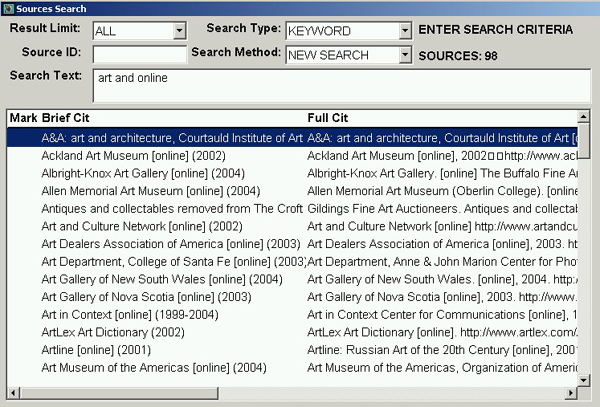Open the Search Type dropdown arrow

pos(404,31)
